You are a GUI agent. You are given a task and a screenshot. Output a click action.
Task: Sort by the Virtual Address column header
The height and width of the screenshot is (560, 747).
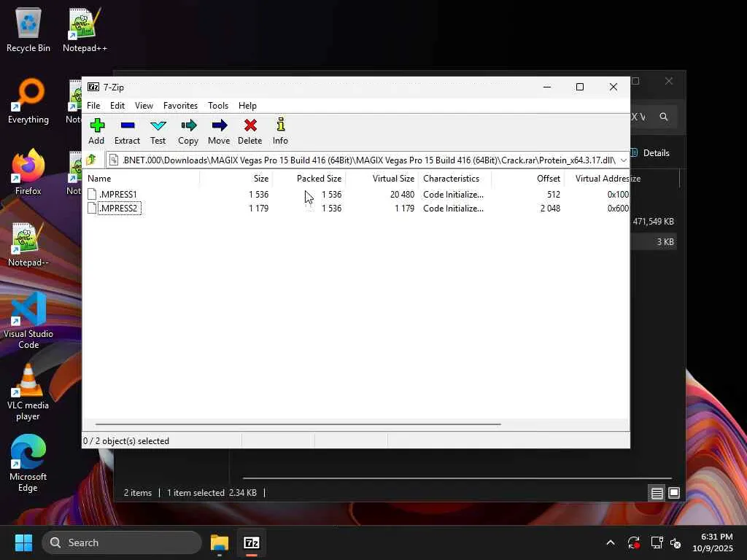pyautogui.click(x=597, y=179)
